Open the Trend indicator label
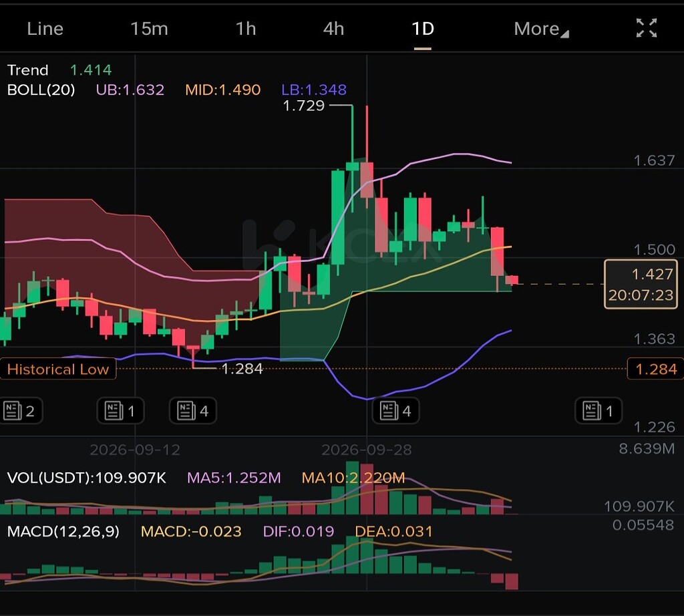 click(28, 69)
